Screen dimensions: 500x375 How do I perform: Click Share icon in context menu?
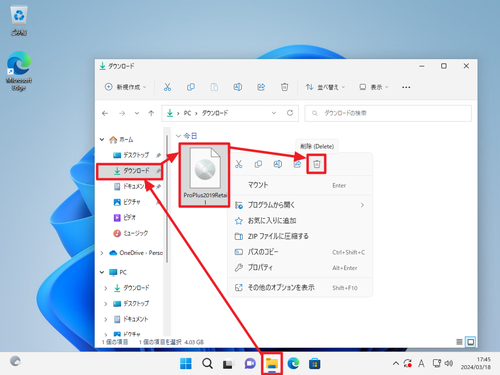point(297,164)
